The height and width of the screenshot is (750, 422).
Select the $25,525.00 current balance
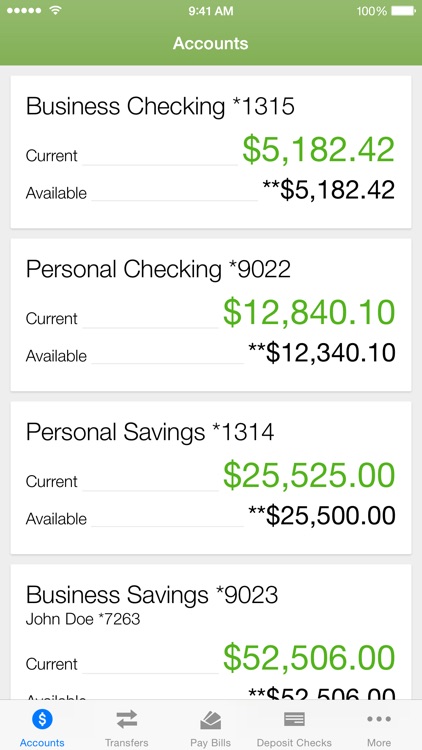click(309, 475)
